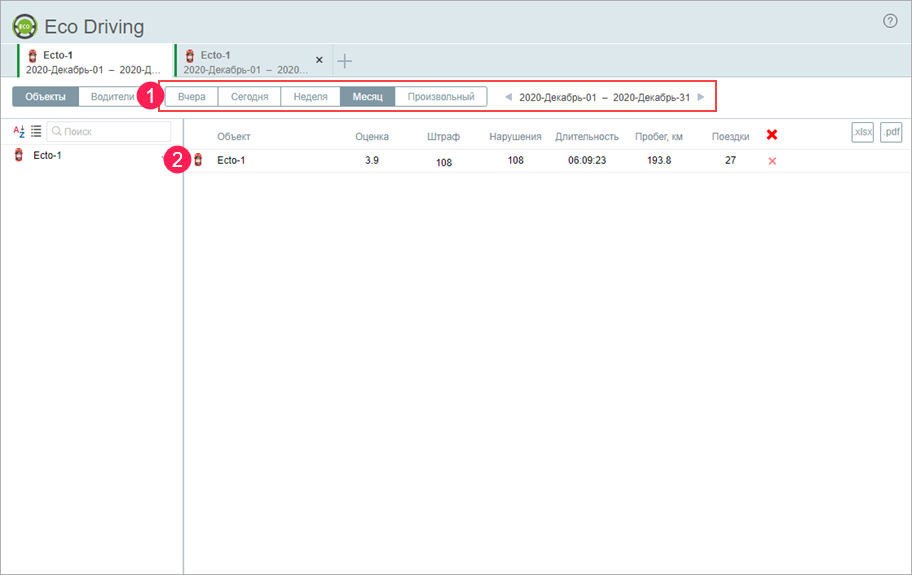The height and width of the screenshot is (575, 912).
Task: Switch to the first Ecto-1 tab
Action: click(96, 62)
